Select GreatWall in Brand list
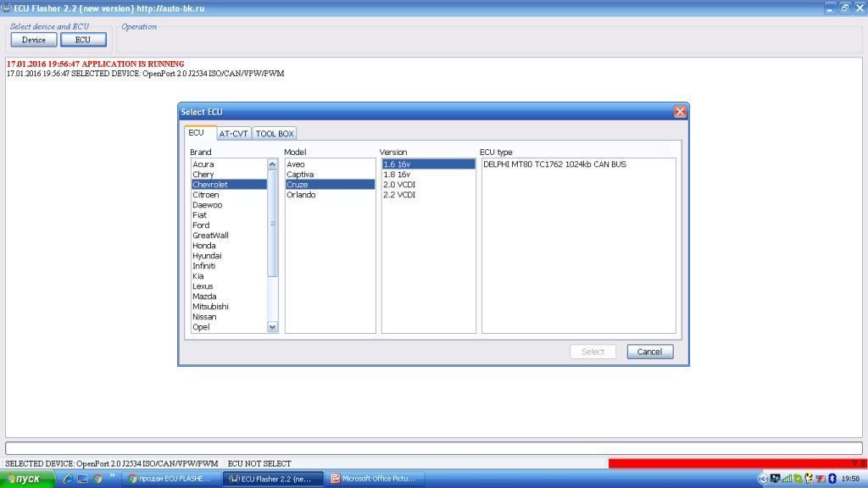The width and height of the screenshot is (868, 488). tap(229, 236)
